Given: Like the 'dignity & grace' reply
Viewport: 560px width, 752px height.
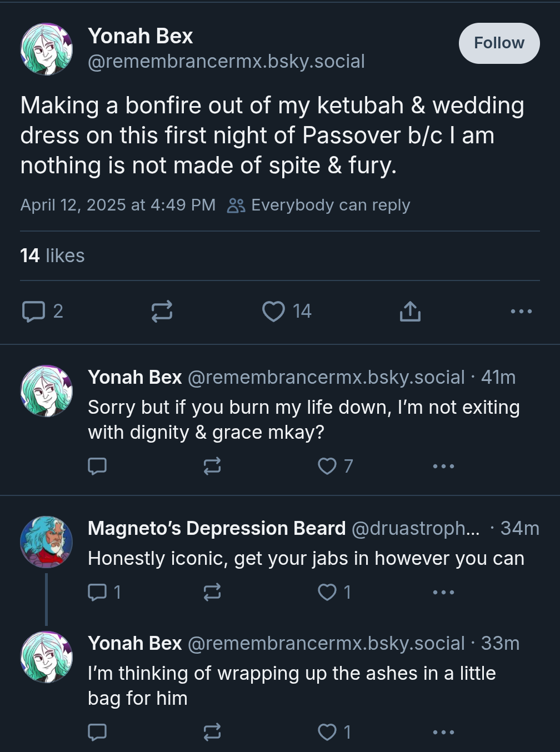Looking at the screenshot, I should pyautogui.click(x=335, y=466).
